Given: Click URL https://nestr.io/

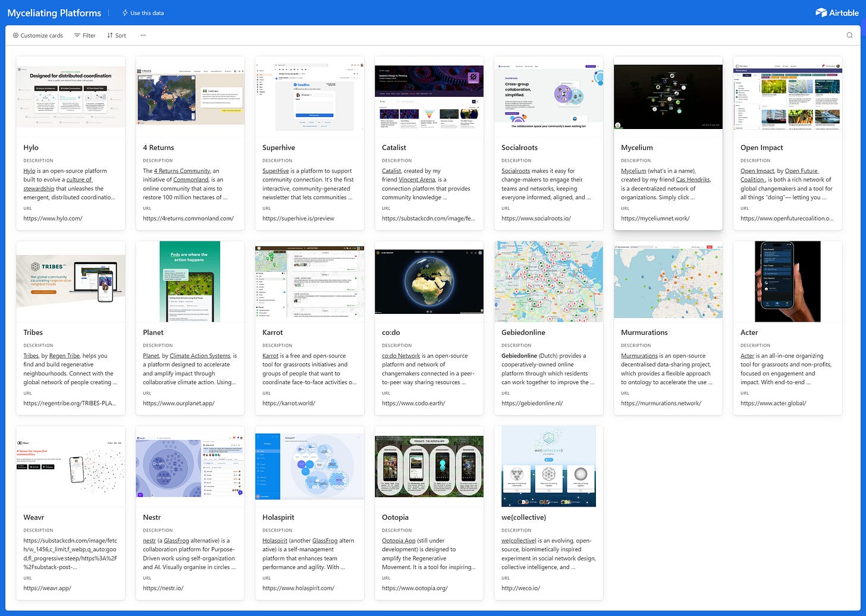Looking at the screenshot, I should click(x=163, y=588).
